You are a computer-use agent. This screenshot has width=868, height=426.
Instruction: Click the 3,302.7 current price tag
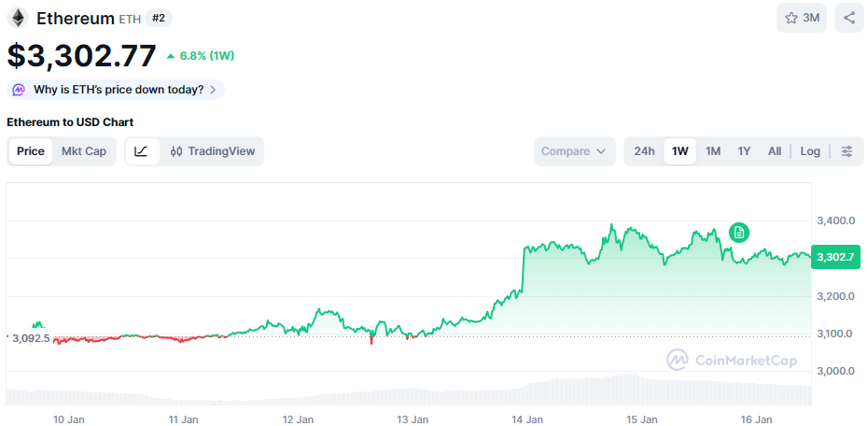click(x=836, y=257)
